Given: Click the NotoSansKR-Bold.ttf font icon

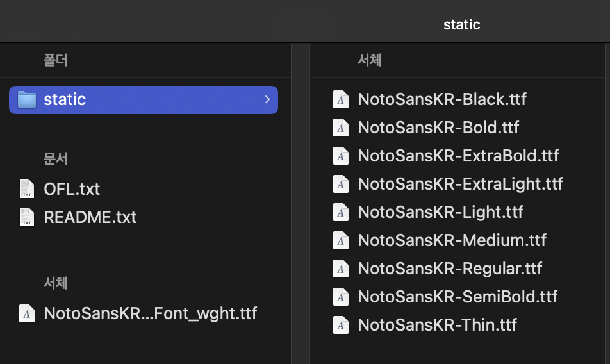Looking at the screenshot, I should coord(341,128).
